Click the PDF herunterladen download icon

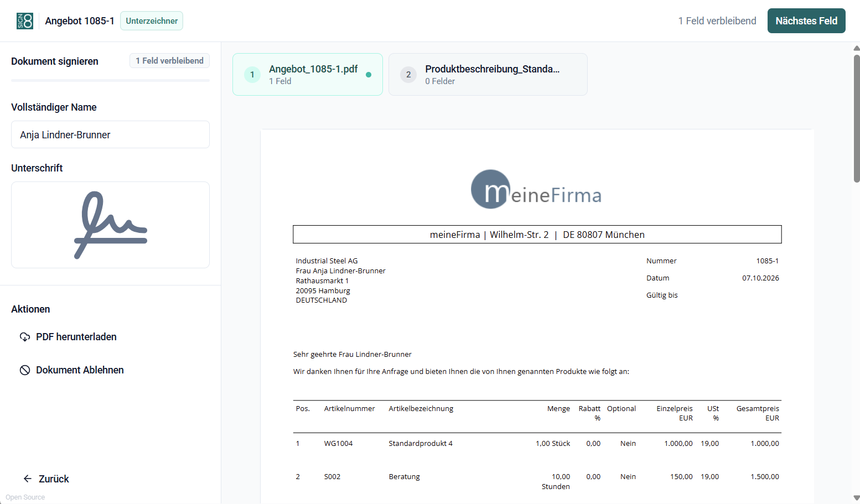click(x=25, y=337)
